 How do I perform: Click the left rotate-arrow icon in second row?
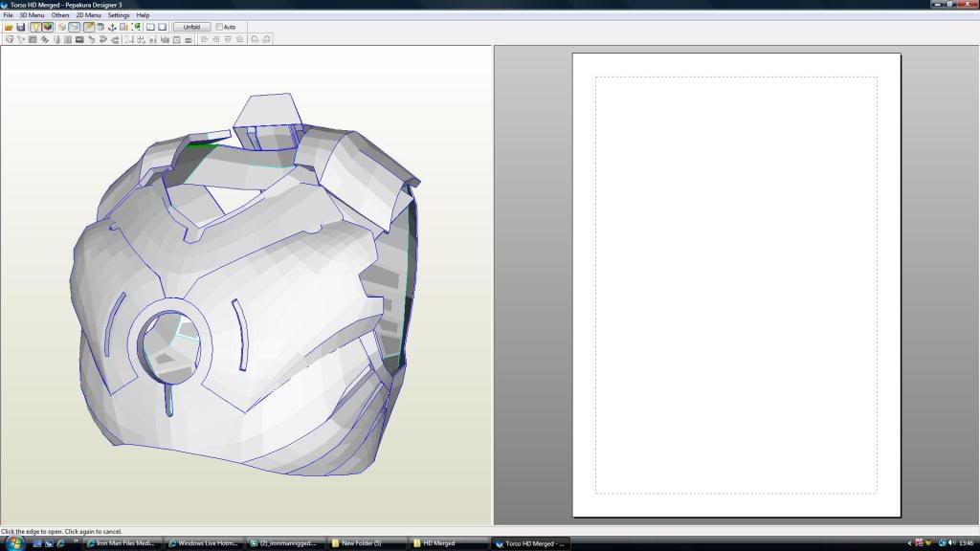[x=253, y=39]
